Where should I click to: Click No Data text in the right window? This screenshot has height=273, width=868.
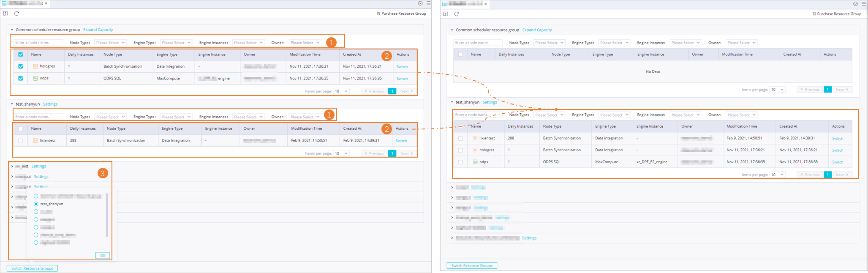point(653,71)
